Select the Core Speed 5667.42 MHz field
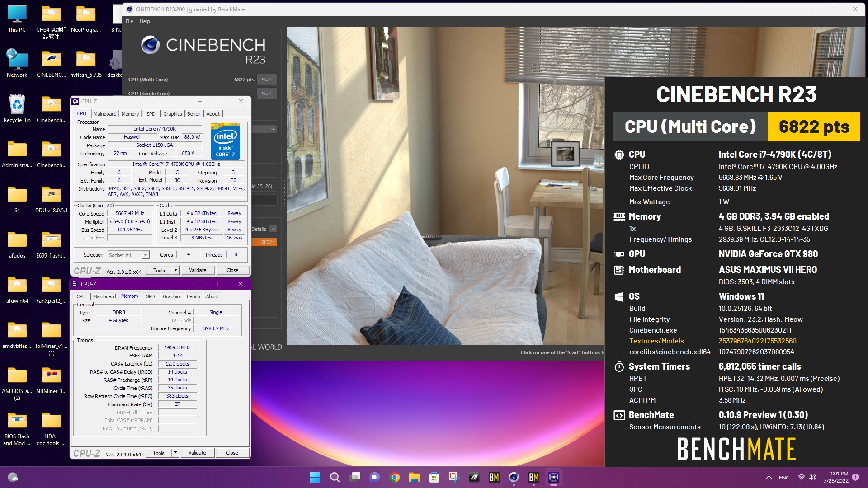868x488 pixels. [x=130, y=214]
